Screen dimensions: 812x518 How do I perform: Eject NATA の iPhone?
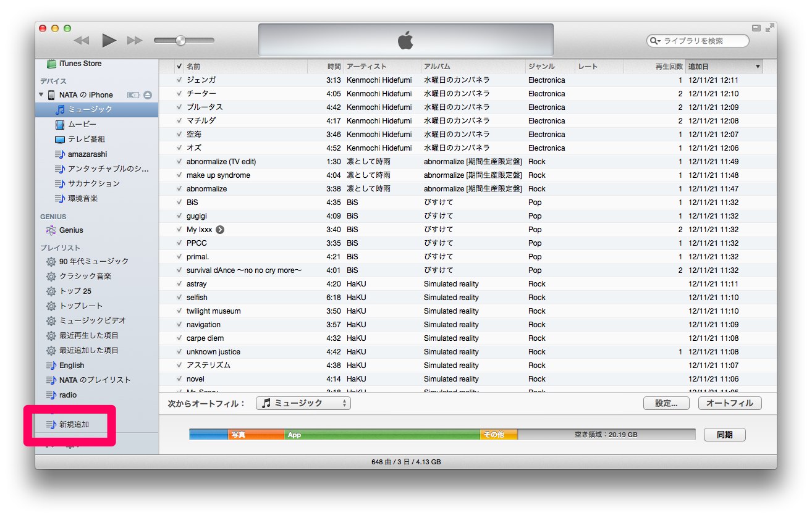[x=148, y=95]
